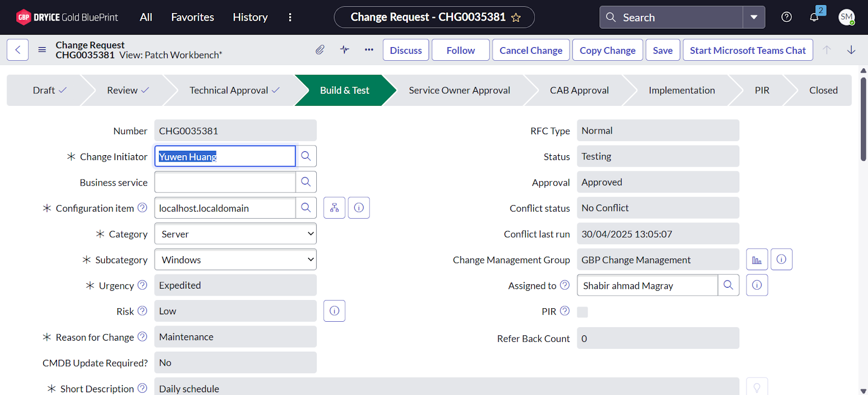Select the History menu
The height and width of the screenshot is (395, 868).
click(250, 17)
